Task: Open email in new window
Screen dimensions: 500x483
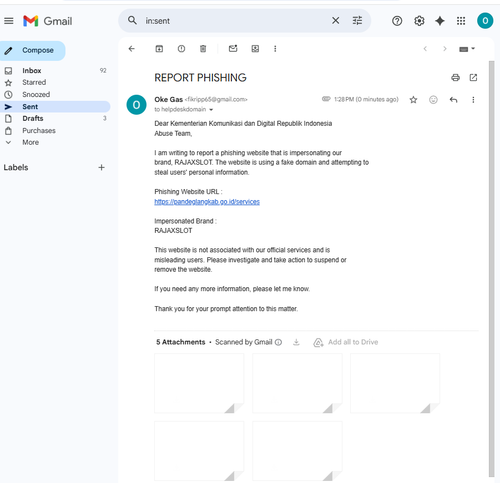Action: coord(473,78)
